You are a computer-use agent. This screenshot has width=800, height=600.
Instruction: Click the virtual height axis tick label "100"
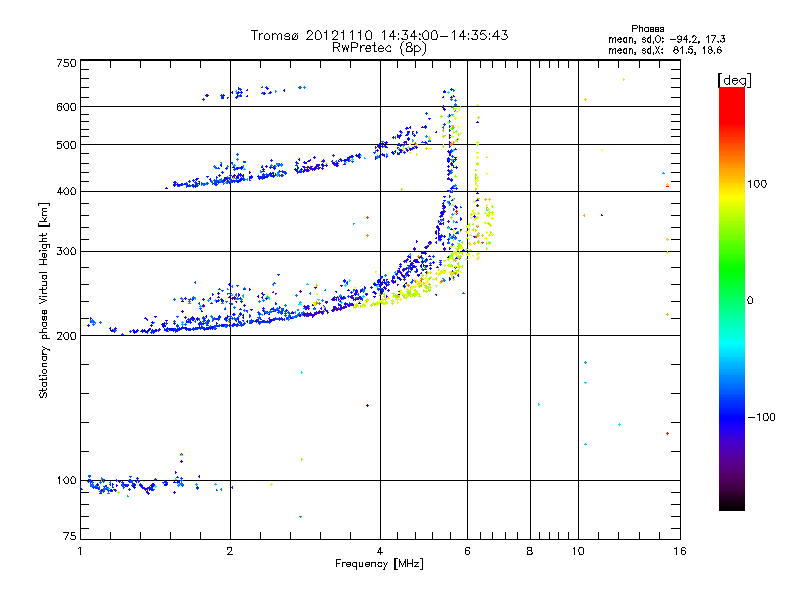[66, 480]
